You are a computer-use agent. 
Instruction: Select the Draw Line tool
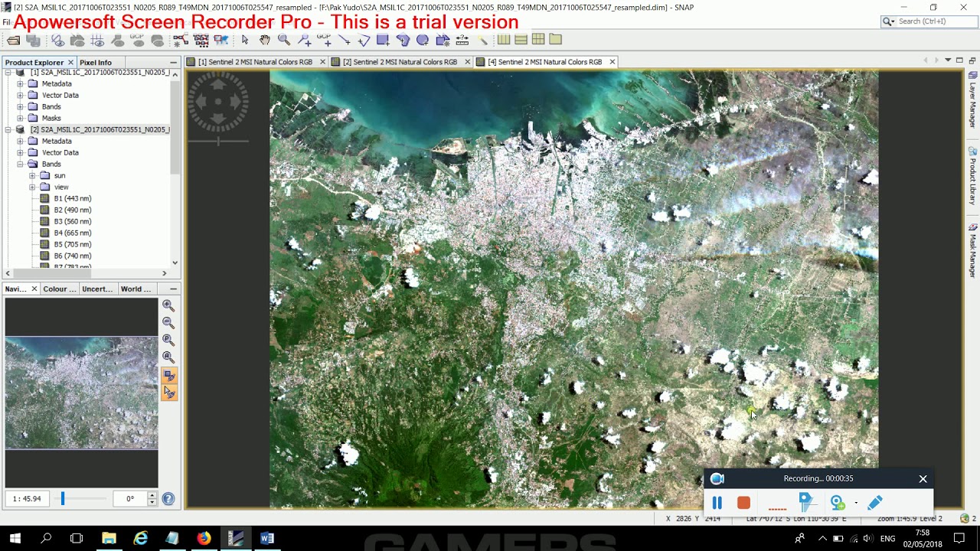point(344,40)
